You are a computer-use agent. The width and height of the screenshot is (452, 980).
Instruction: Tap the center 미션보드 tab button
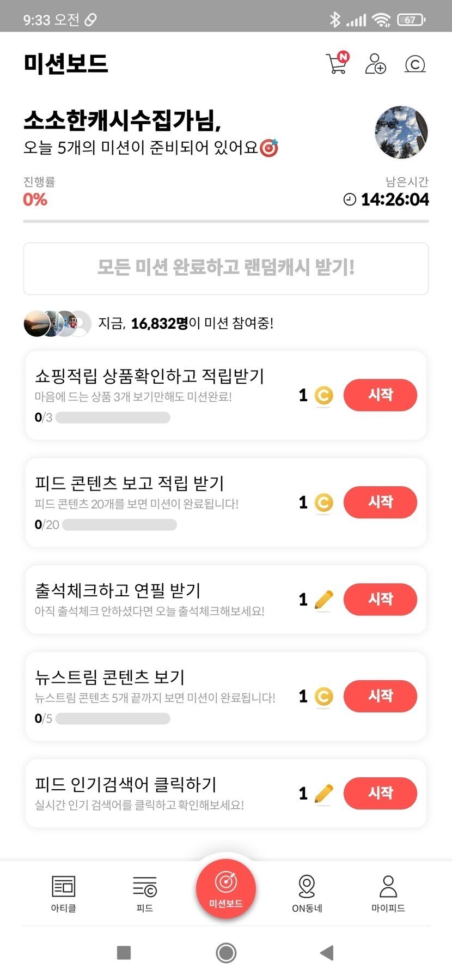tap(226, 888)
